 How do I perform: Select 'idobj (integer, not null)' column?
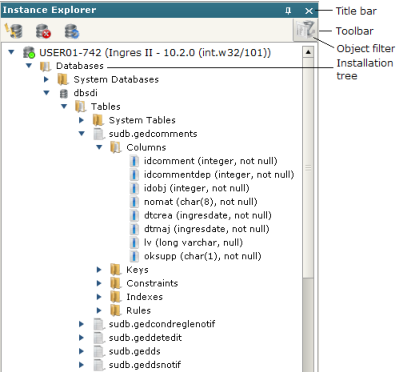click(x=197, y=188)
